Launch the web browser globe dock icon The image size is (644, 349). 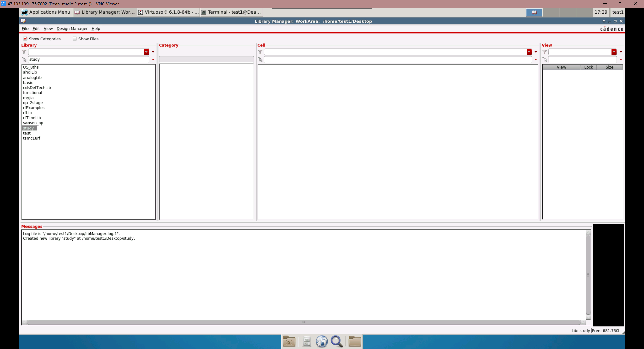pyautogui.click(x=322, y=341)
